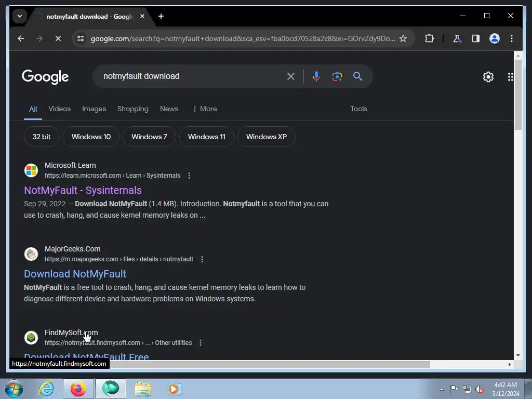Image resolution: width=532 pixels, height=399 pixels.
Task: Open Download NotMyFault MajorGeeks link
Action: click(75, 274)
